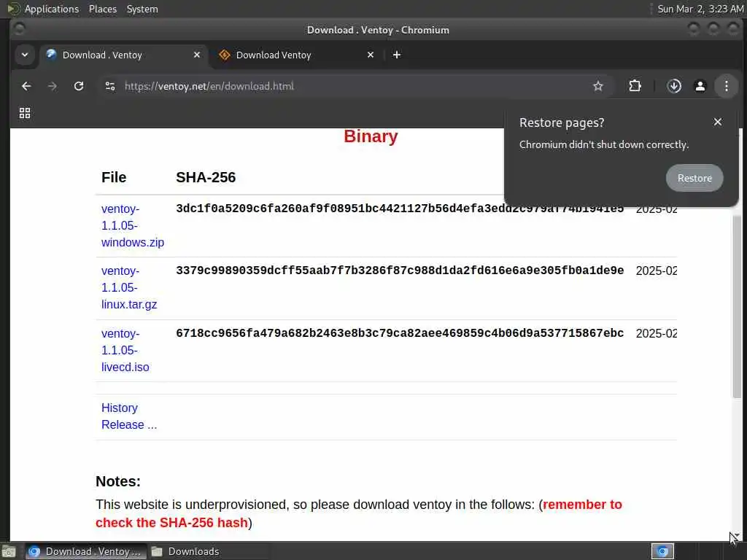The height and width of the screenshot is (560, 747).
Task: Click the Applications menu logo icon
Action: (14, 9)
